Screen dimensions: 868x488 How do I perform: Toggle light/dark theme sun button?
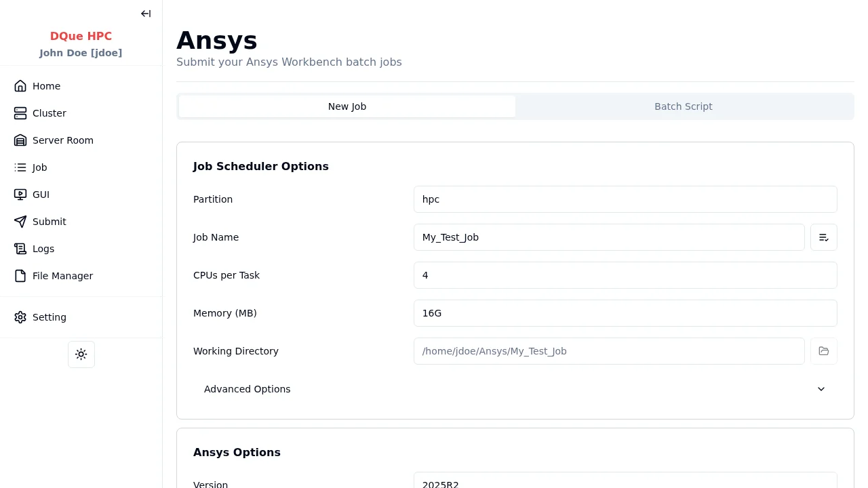(x=81, y=354)
